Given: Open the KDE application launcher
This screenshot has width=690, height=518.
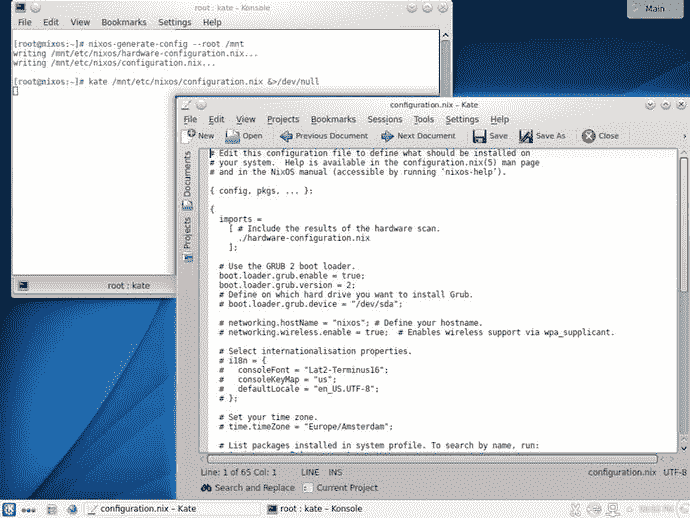Looking at the screenshot, I should tap(9, 509).
